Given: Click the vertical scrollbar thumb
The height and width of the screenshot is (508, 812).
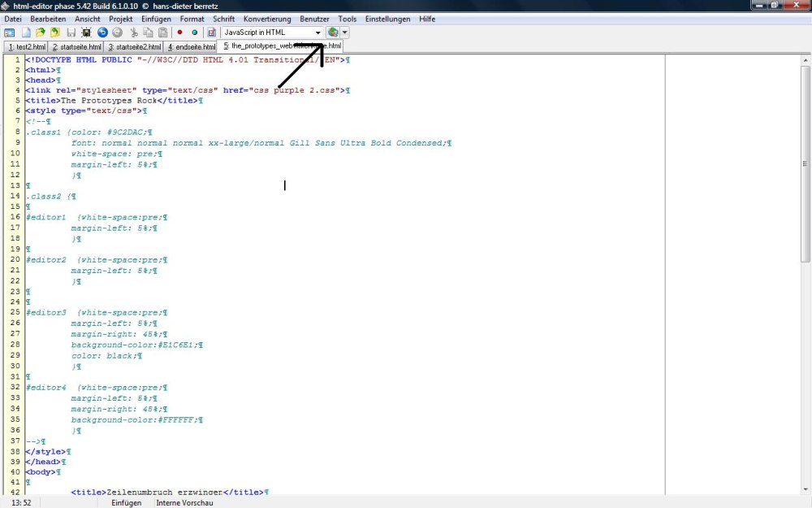Looking at the screenshot, I should click(806, 163).
